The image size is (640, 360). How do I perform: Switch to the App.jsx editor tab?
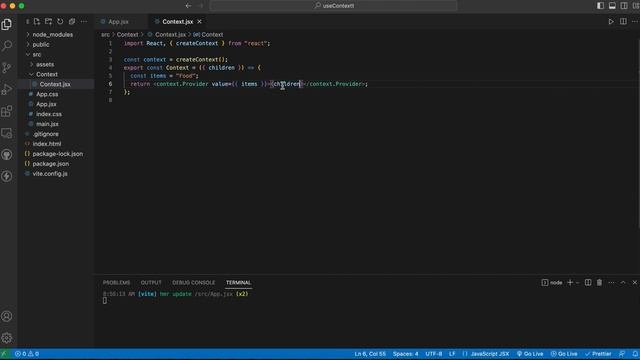[118, 22]
